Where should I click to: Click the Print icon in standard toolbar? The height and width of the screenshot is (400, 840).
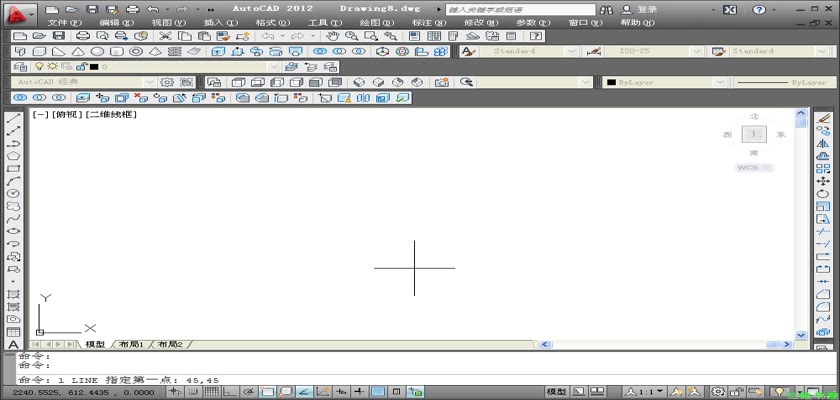click(x=83, y=36)
